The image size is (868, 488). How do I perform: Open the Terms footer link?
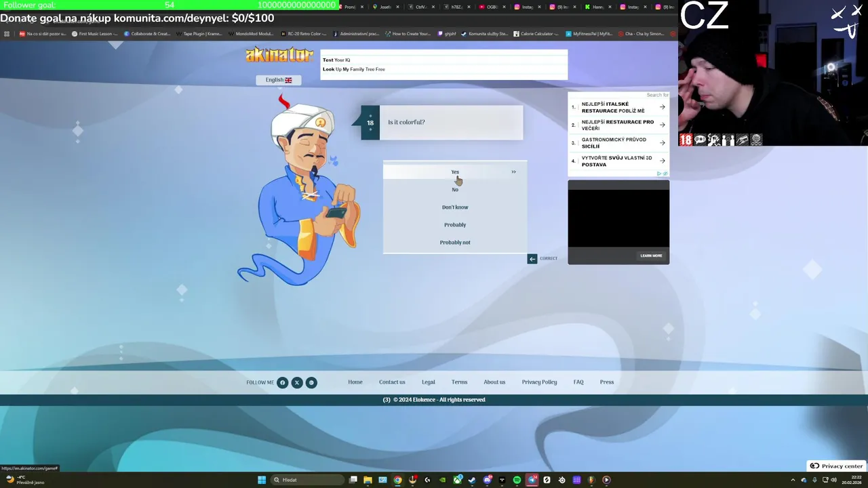460,382
